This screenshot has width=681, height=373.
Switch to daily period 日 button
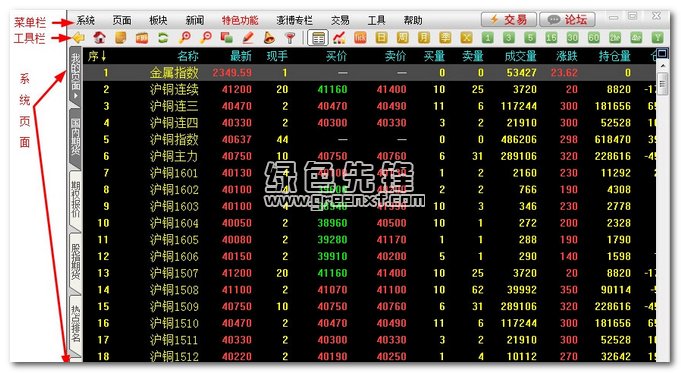(x=381, y=38)
